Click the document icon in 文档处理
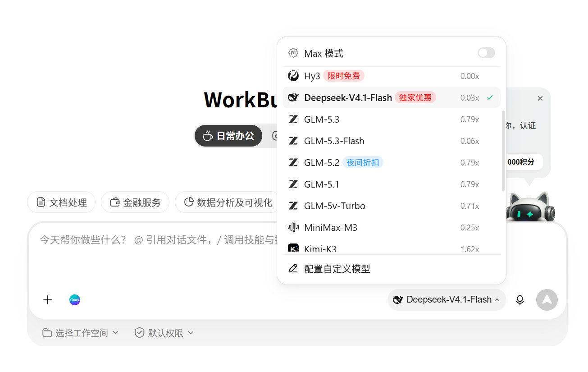This screenshot has height=372, width=588. [x=41, y=202]
